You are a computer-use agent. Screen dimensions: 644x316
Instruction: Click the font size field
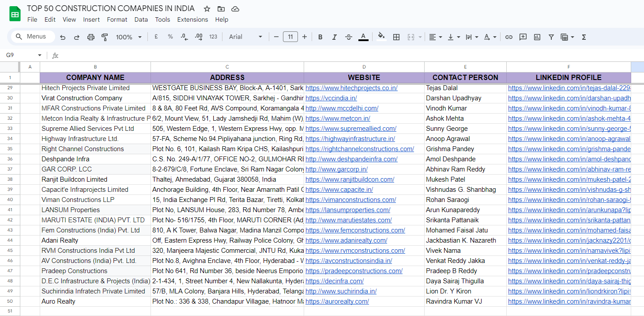290,37
